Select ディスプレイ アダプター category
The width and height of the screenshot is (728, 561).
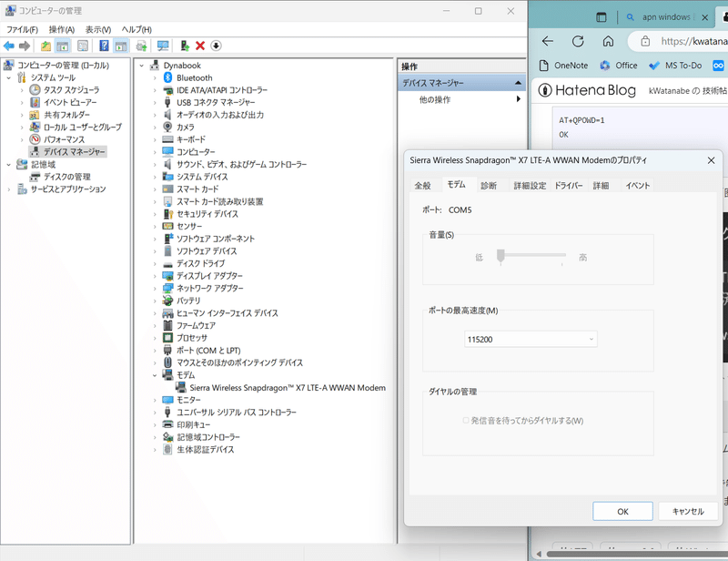pos(209,276)
